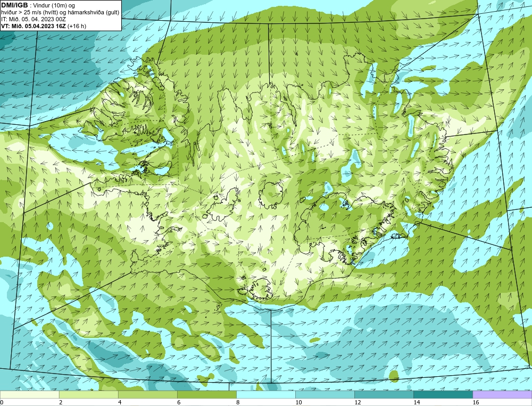Click the 'hviður > 25 m/s' legend line
Image resolution: width=532 pixels, height=406 pixels.
click(x=60, y=13)
